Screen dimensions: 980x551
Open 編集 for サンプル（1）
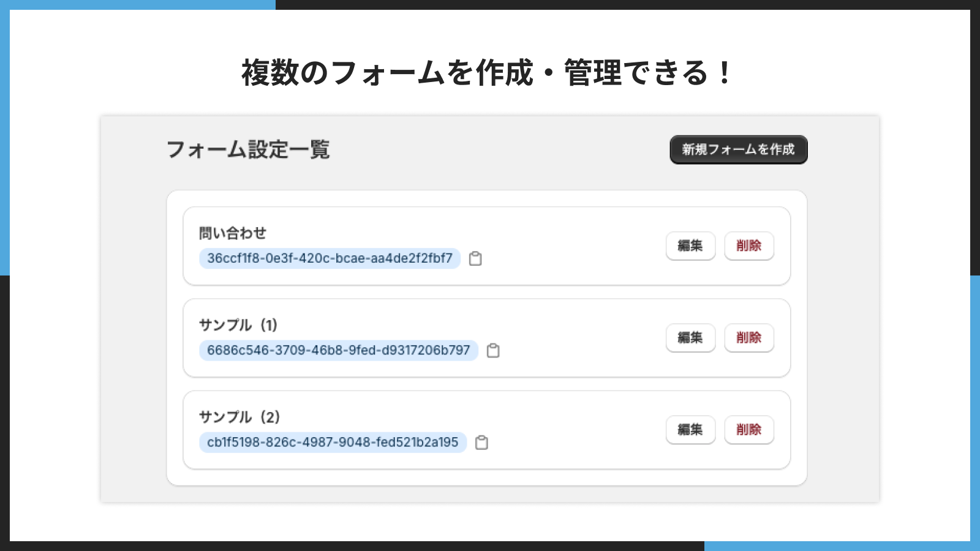point(690,337)
